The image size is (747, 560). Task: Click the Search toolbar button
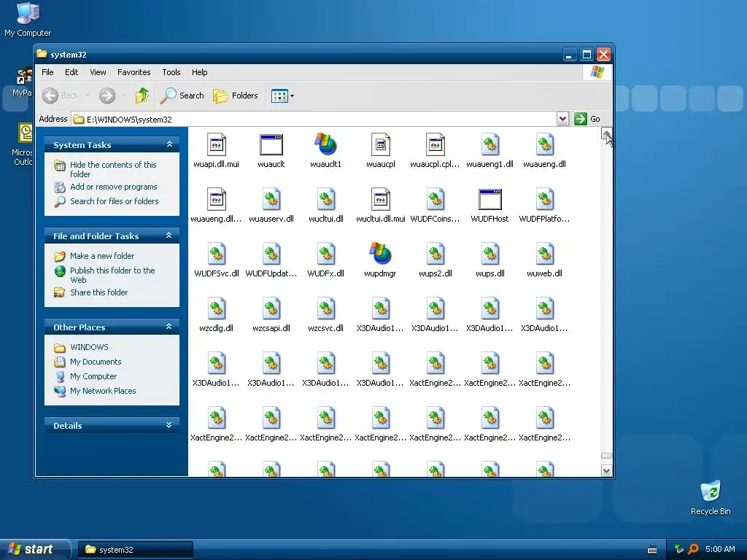coord(182,96)
